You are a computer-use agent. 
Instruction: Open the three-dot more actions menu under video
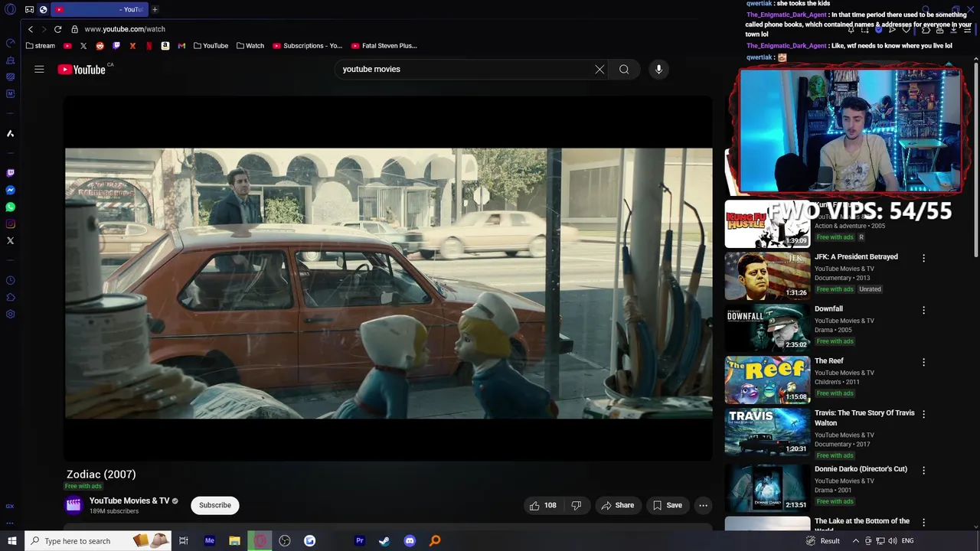703,505
